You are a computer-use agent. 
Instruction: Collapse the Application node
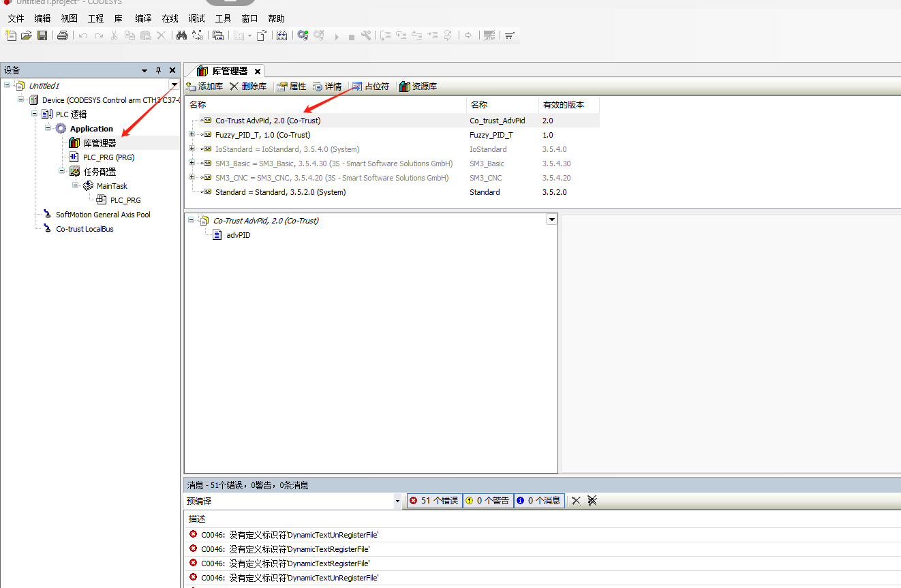(x=48, y=128)
